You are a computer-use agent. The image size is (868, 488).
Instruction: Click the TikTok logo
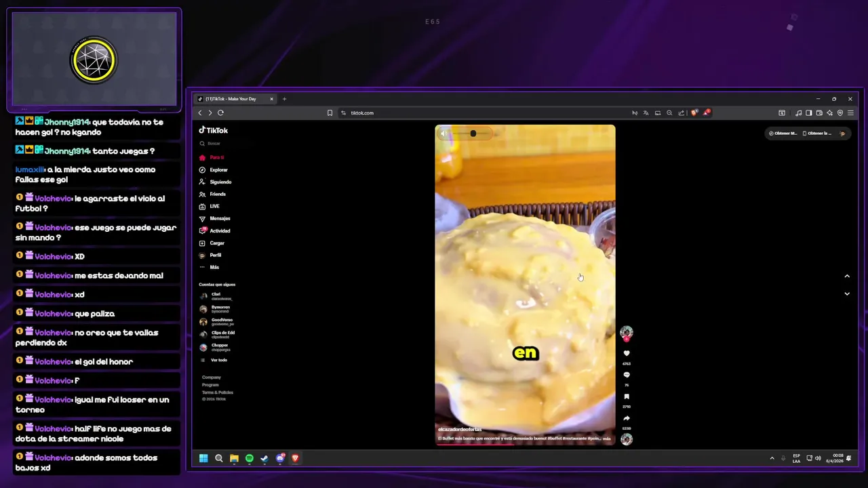click(x=214, y=130)
